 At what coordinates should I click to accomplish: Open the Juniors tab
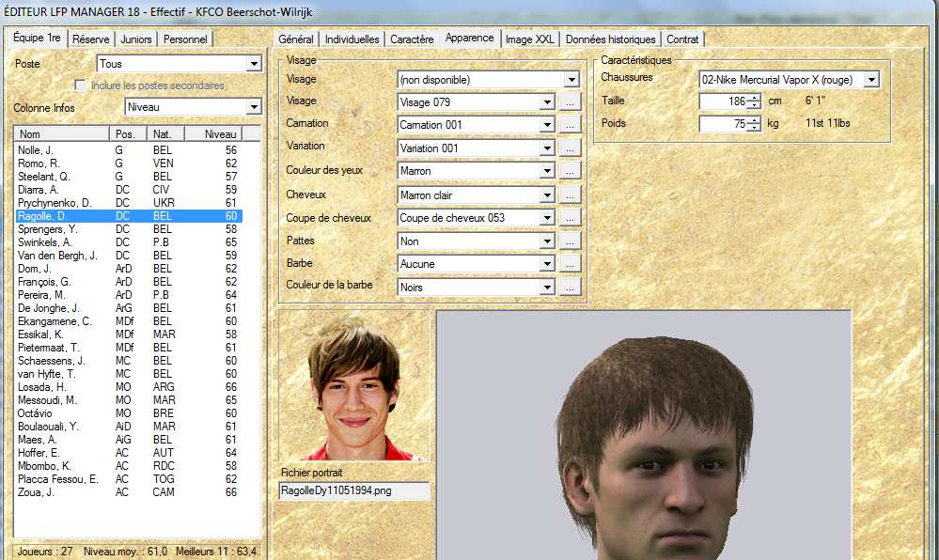point(136,39)
